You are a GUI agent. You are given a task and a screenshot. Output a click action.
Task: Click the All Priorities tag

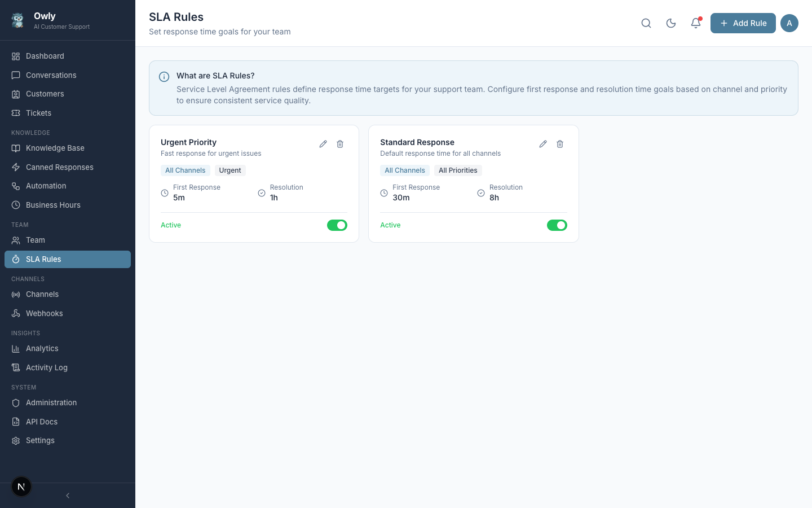[458, 170]
